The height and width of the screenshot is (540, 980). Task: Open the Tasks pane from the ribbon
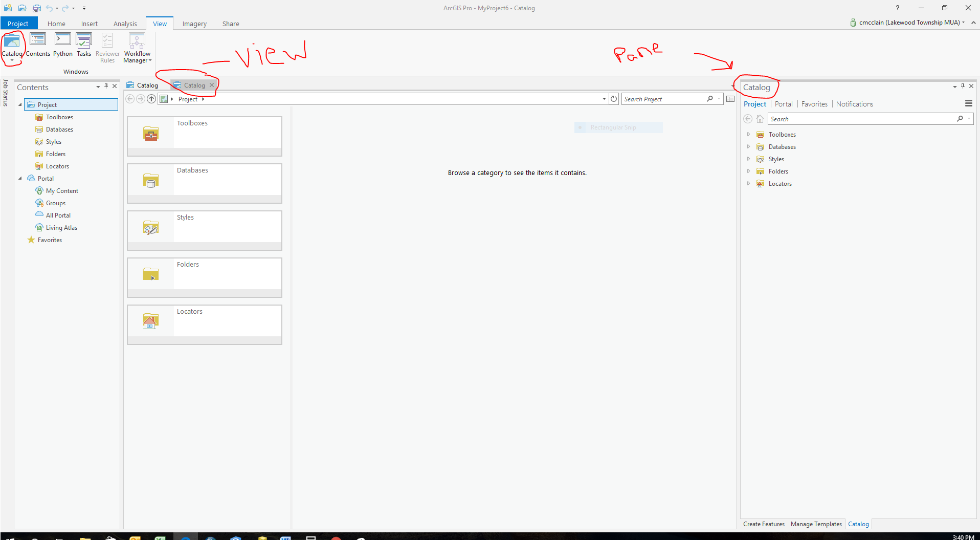coord(83,46)
